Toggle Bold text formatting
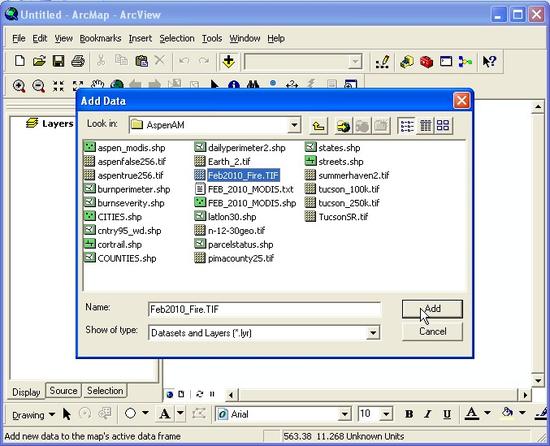The image size is (550, 446). coord(409,414)
